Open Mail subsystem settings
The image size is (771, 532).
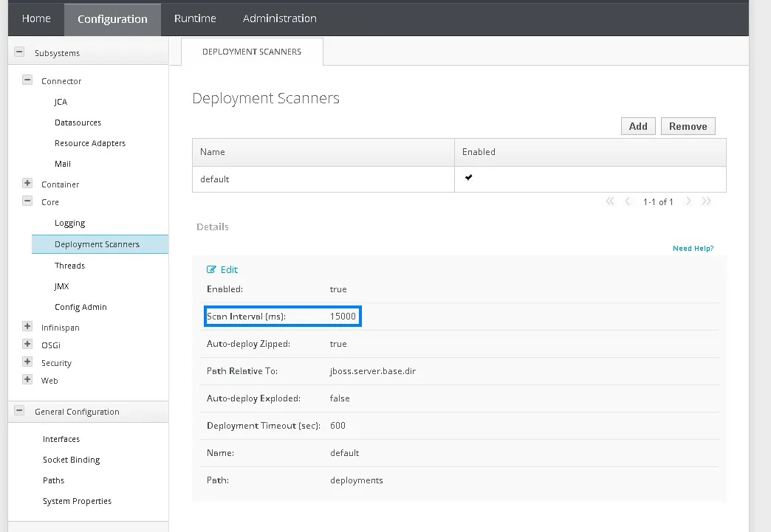coord(63,164)
